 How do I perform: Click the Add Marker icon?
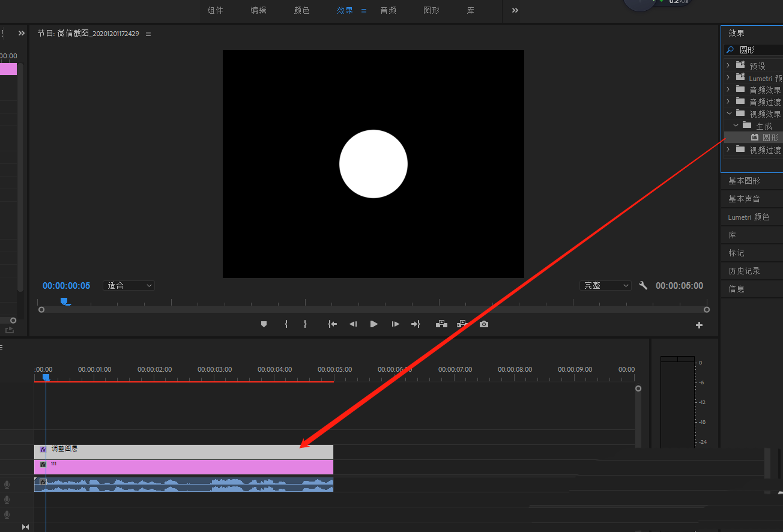pos(264,324)
